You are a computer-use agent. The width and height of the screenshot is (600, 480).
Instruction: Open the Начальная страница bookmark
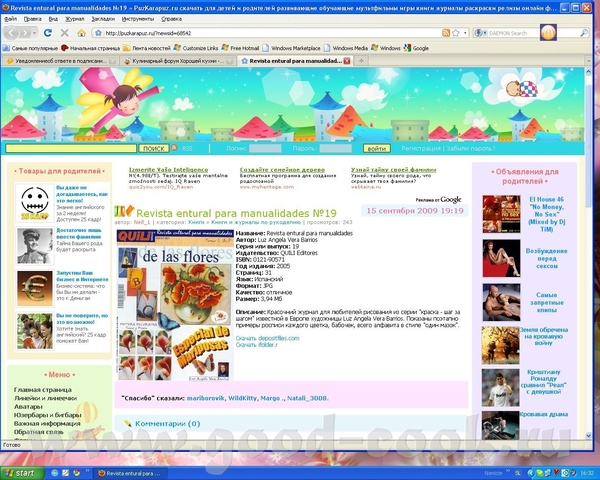(91, 48)
